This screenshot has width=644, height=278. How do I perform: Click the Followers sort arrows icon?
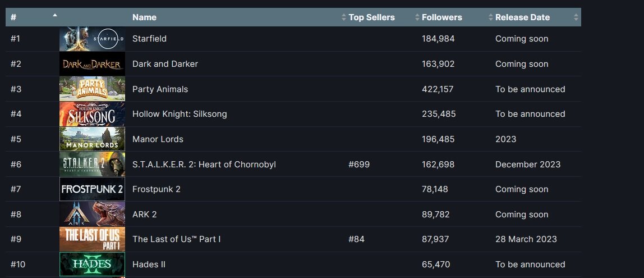pos(490,17)
